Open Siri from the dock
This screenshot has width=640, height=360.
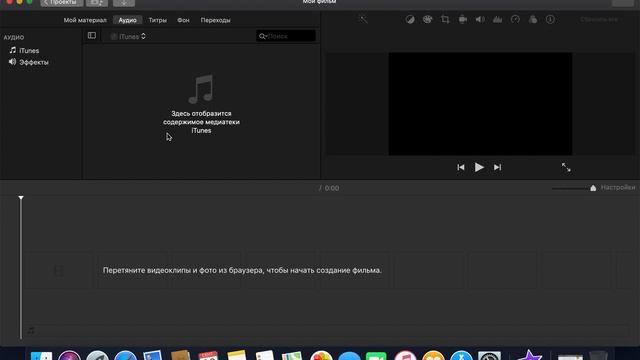[x=69, y=355]
